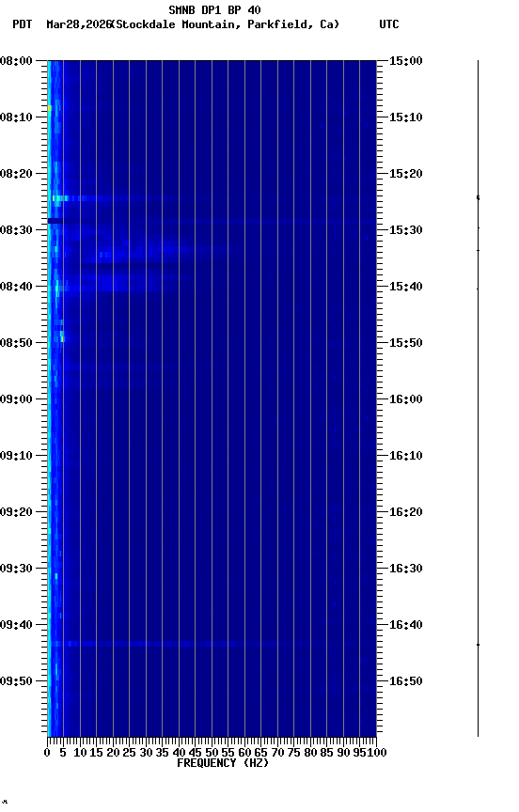
Task: Click the 09:20 PDT time label
Action: tap(16, 512)
